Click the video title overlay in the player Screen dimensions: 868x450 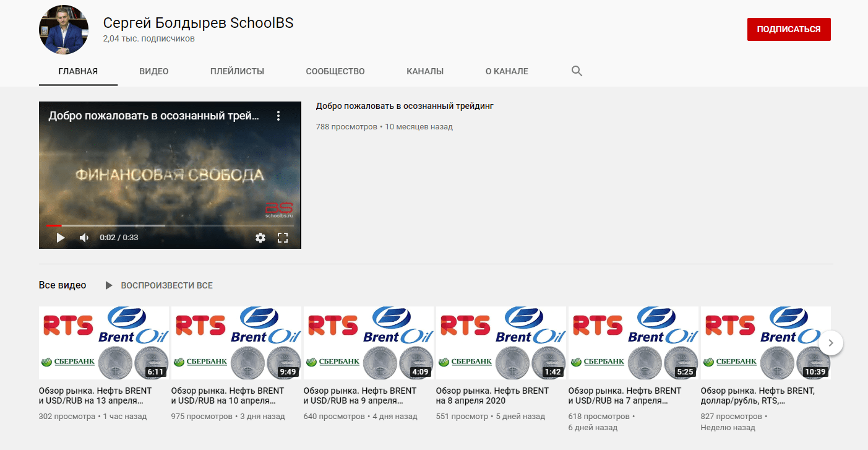coord(154,116)
